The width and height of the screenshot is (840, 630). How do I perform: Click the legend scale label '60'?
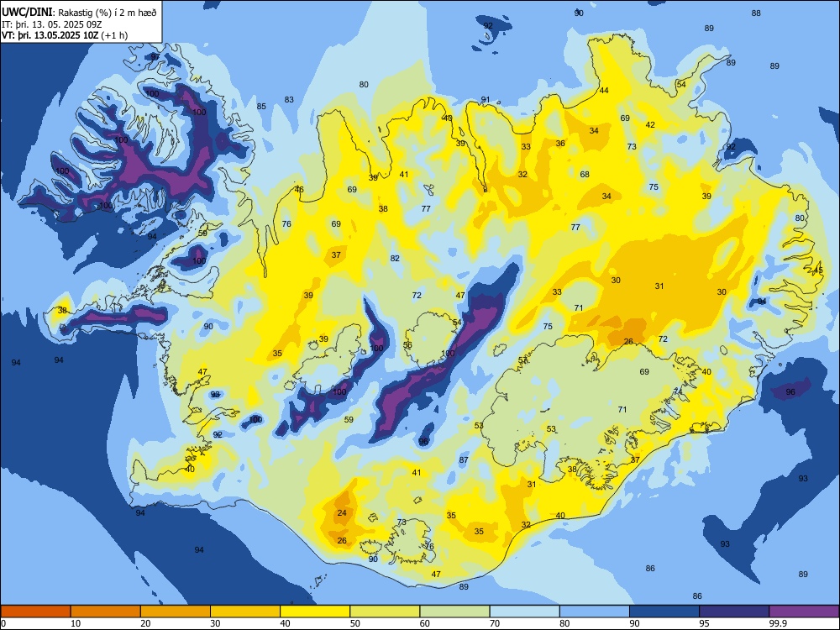pos(425,623)
